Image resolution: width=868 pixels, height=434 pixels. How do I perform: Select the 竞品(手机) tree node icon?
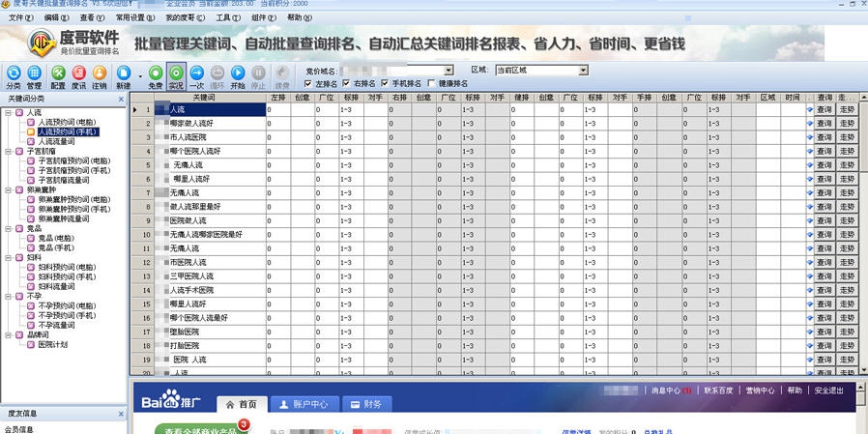pos(31,248)
